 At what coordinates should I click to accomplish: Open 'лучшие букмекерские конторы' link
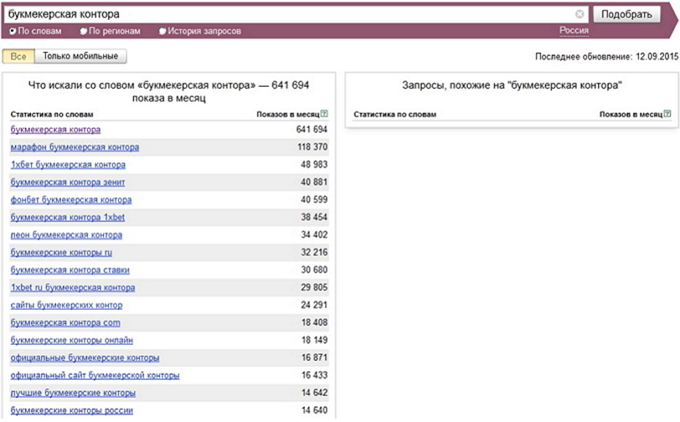coord(73,393)
